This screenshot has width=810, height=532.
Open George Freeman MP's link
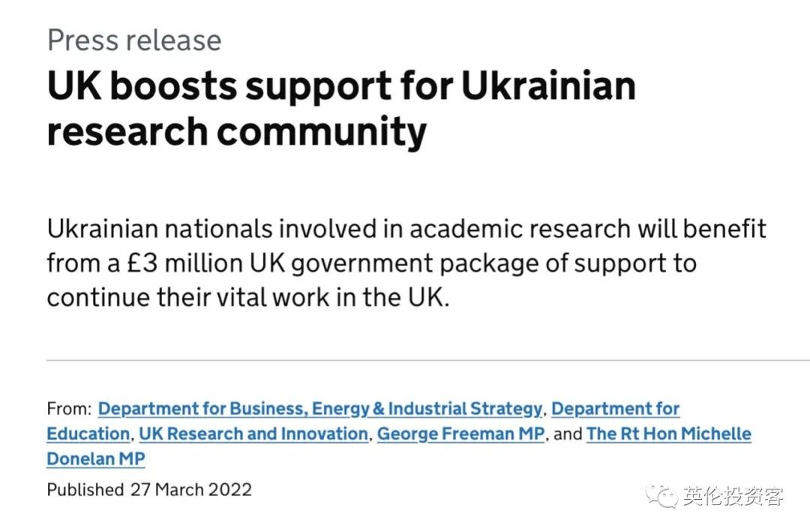pyautogui.click(x=460, y=434)
